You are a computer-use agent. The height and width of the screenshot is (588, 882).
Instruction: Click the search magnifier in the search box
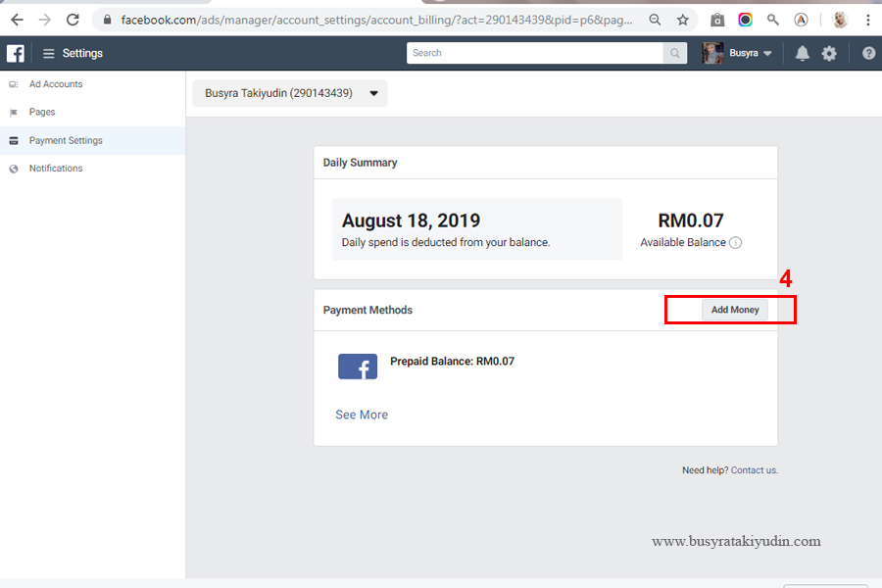pos(674,53)
